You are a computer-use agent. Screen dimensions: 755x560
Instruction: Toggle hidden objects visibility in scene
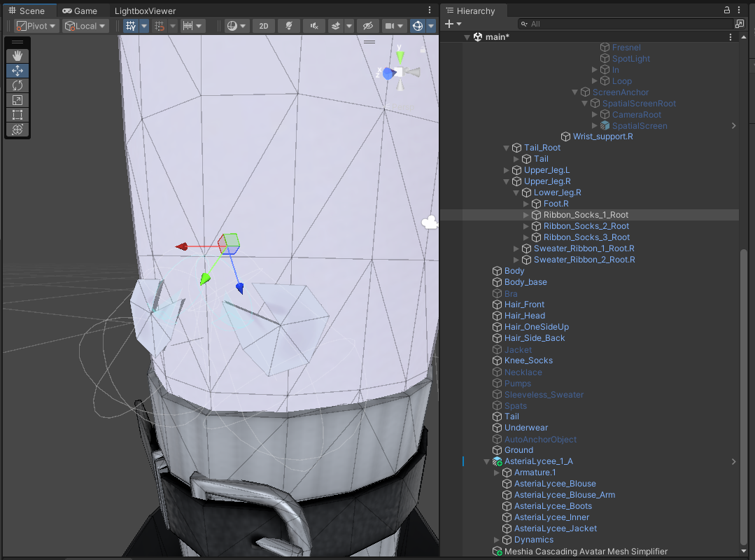coord(367,26)
